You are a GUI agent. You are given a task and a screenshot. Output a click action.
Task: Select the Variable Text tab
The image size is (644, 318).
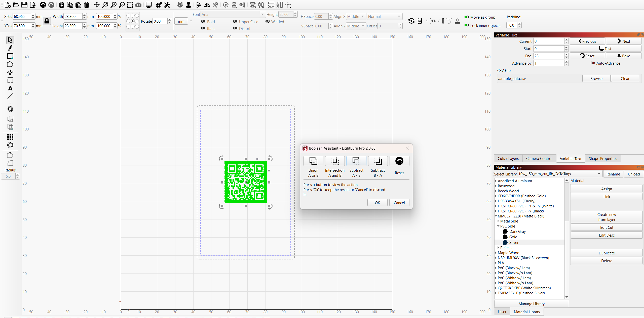point(571,159)
